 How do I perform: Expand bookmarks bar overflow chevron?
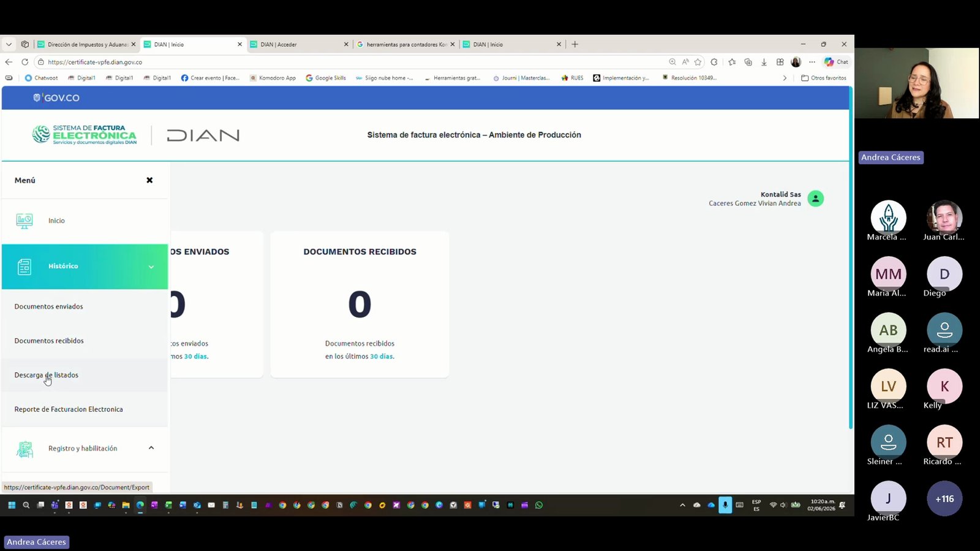point(785,78)
